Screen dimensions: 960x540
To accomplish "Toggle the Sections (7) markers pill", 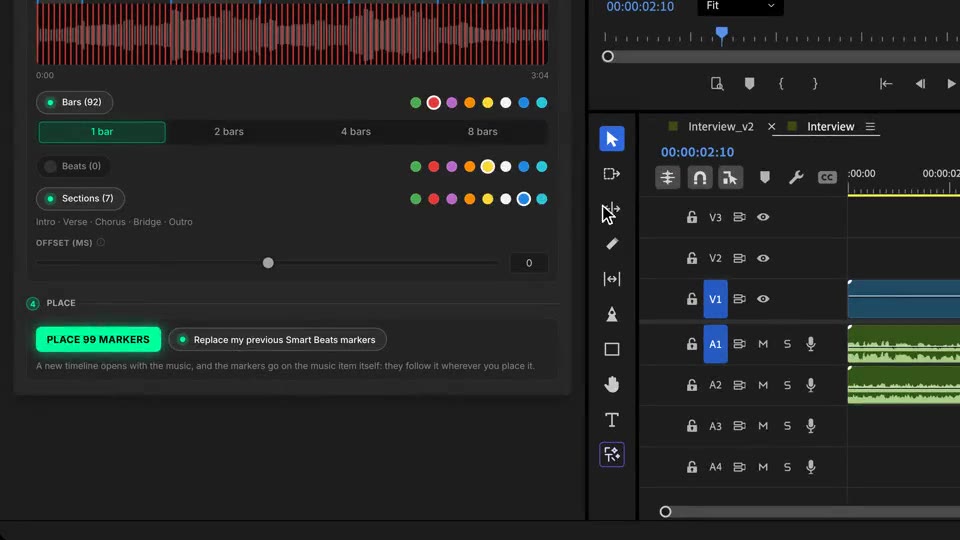I will (x=80, y=198).
